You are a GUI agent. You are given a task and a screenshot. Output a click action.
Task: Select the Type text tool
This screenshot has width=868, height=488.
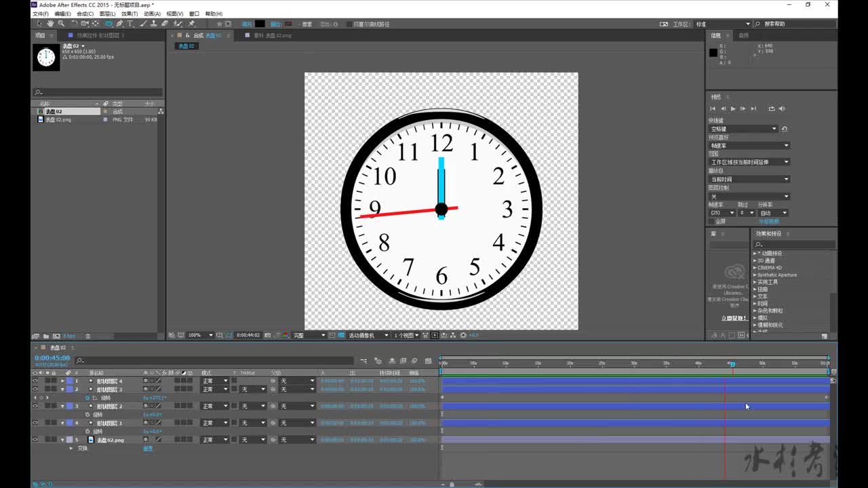130,24
